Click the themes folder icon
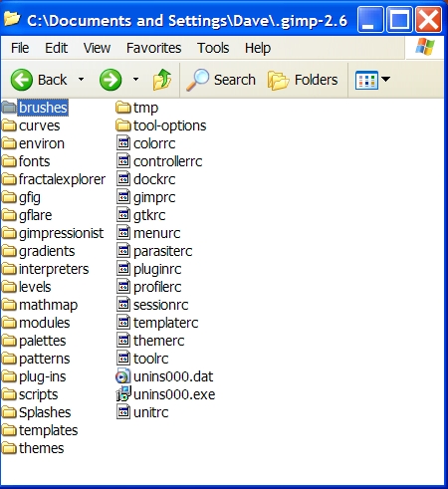 click(9, 448)
